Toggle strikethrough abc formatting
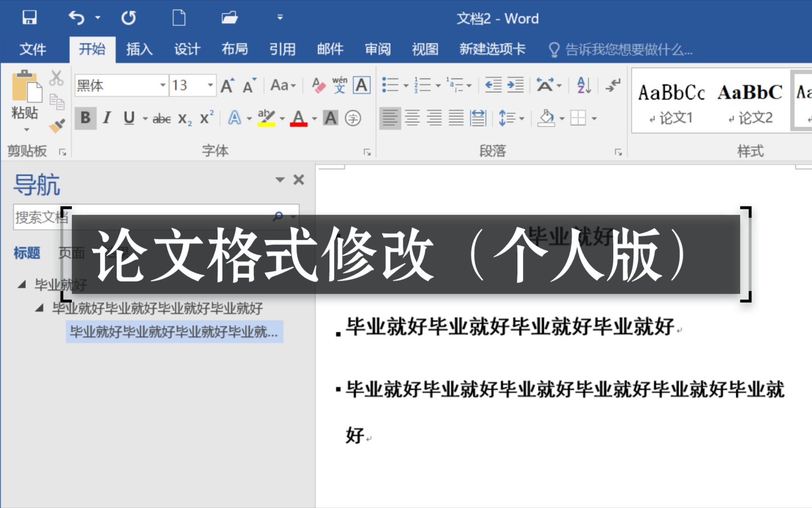 click(162, 119)
